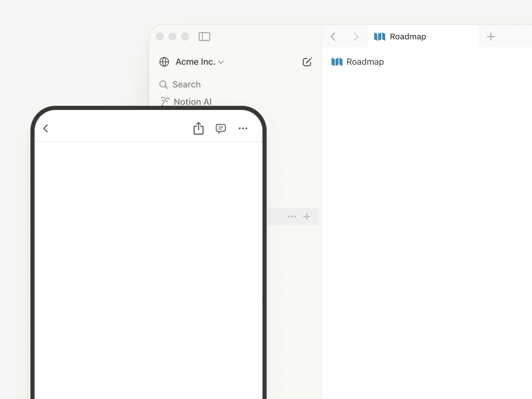The height and width of the screenshot is (399, 532).
Task: Click the globe icon beside Acme Inc.
Action: [164, 62]
